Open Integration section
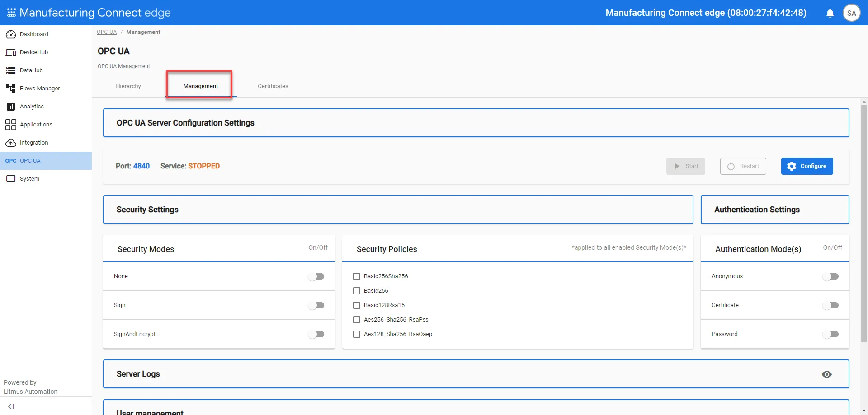Screen dimensions: 868x415 tap(46, 143)
